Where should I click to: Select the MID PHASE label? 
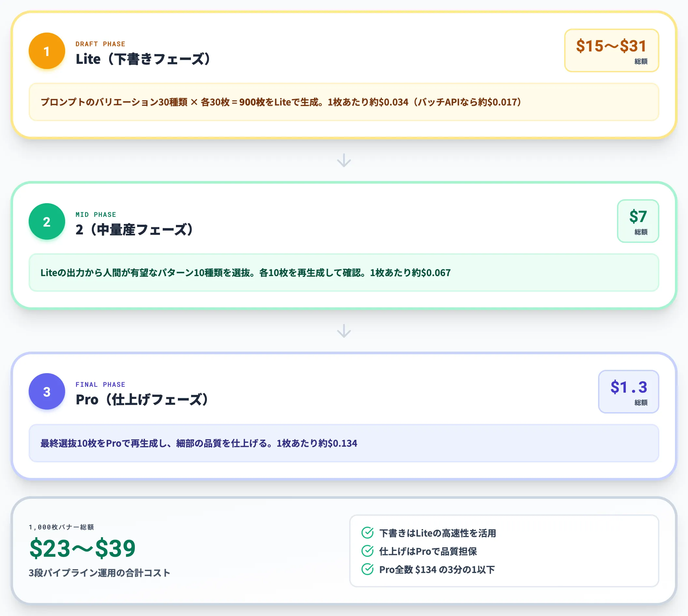click(x=96, y=215)
